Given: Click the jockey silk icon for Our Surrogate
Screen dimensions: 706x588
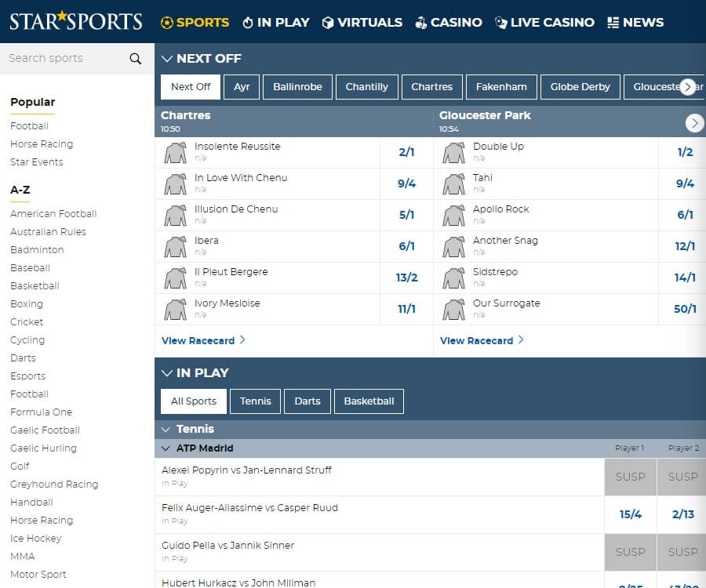Looking at the screenshot, I should [454, 310].
